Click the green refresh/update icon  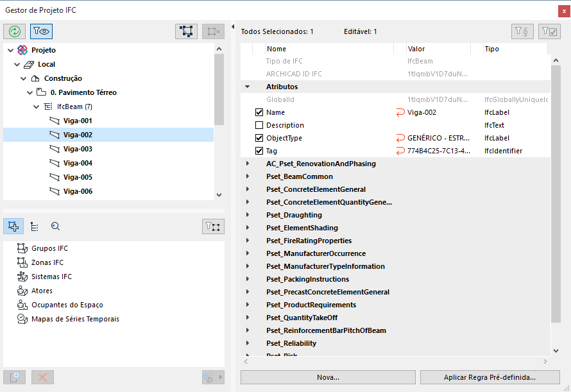point(15,31)
